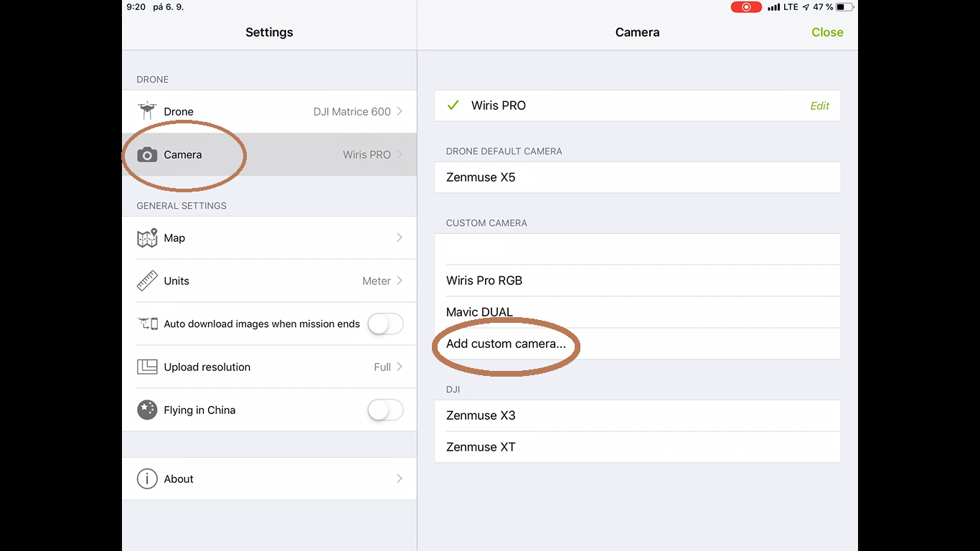Select the Camera settings entry

269,154
